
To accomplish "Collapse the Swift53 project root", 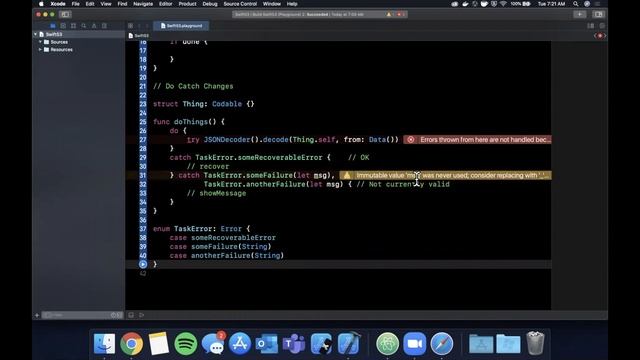I will point(36,34).
